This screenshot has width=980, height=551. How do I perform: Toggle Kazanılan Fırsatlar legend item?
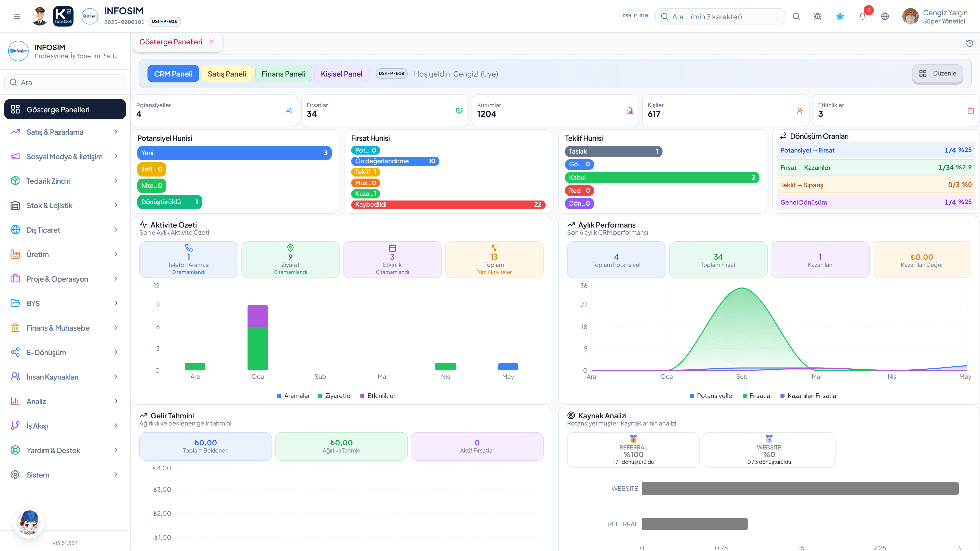pyautogui.click(x=809, y=396)
